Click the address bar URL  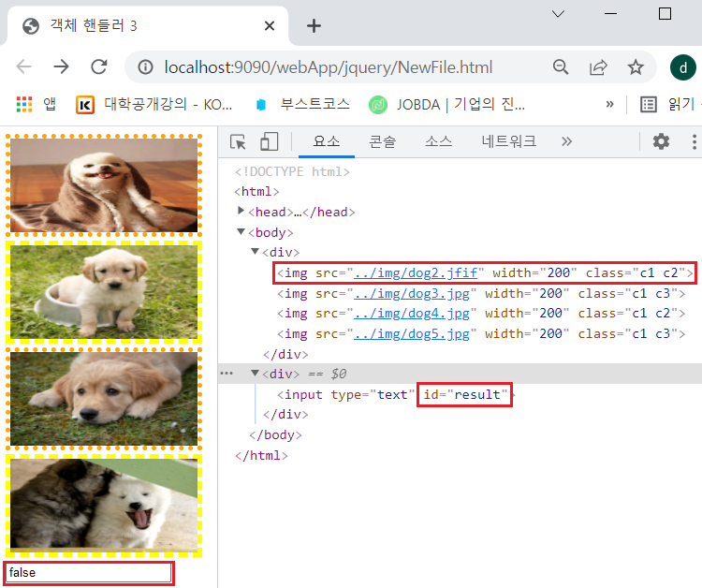(x=328, y=67)
